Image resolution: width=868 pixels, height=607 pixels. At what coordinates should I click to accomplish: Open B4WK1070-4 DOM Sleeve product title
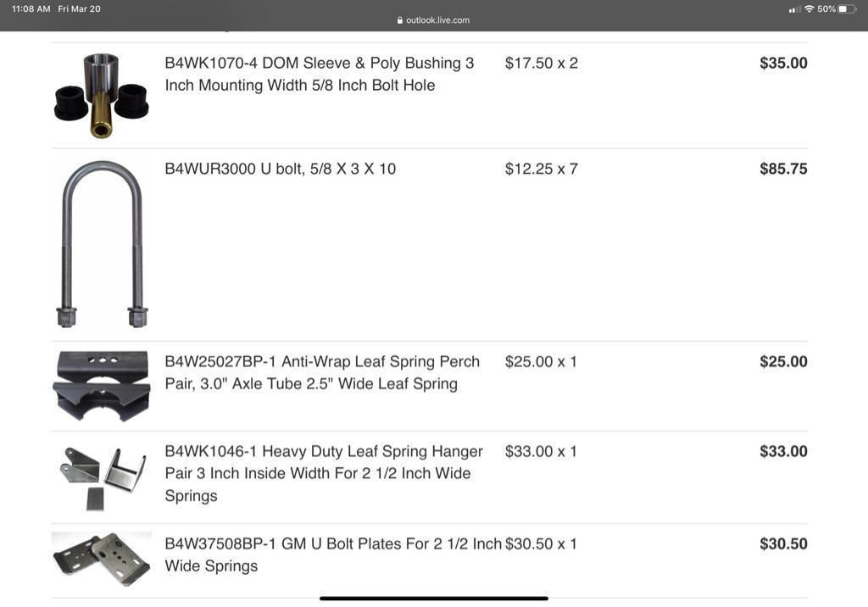point(320,74)
